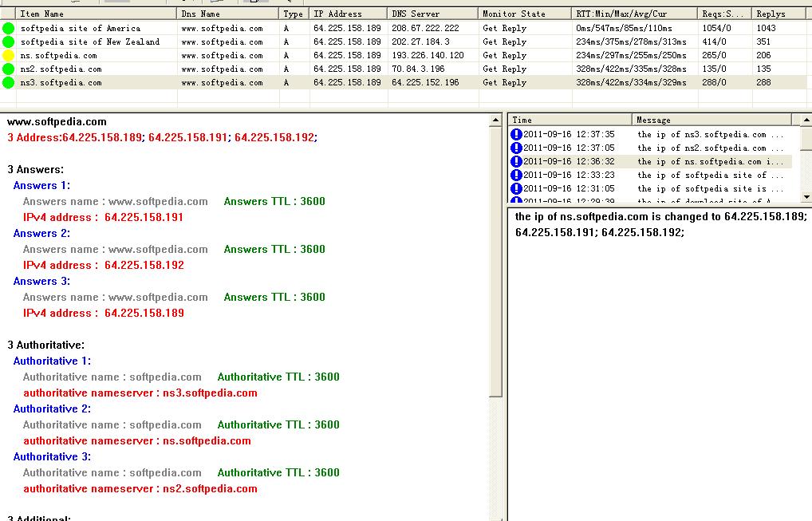
Task: Select 'ns3.softpedia.com' item name
Action: tap(61, 82)
